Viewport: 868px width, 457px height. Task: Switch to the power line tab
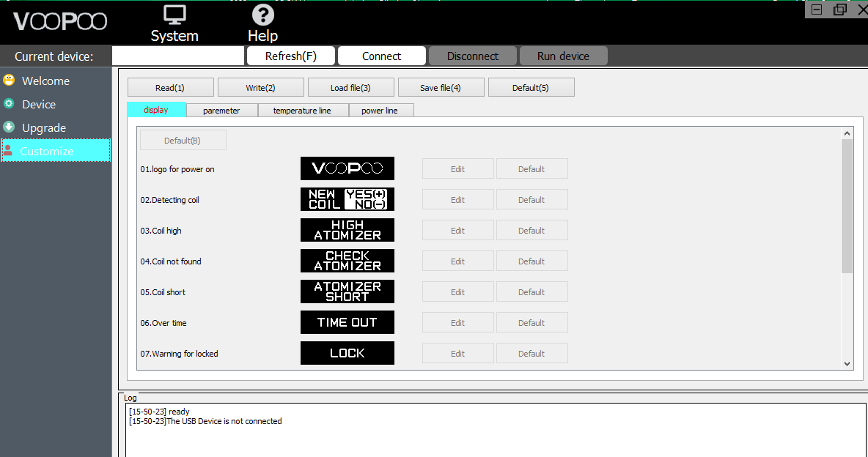point(380,110)
